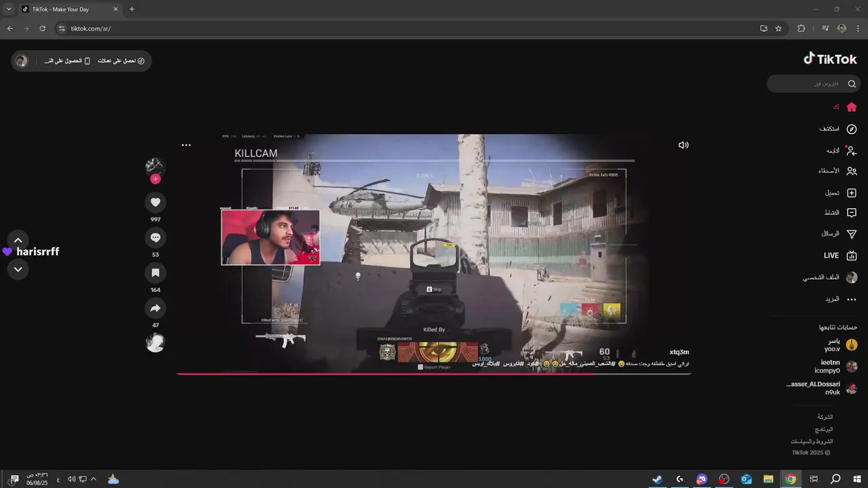Open the Activity inbox icon
868x488 pixels.
(x=852, y=213)
